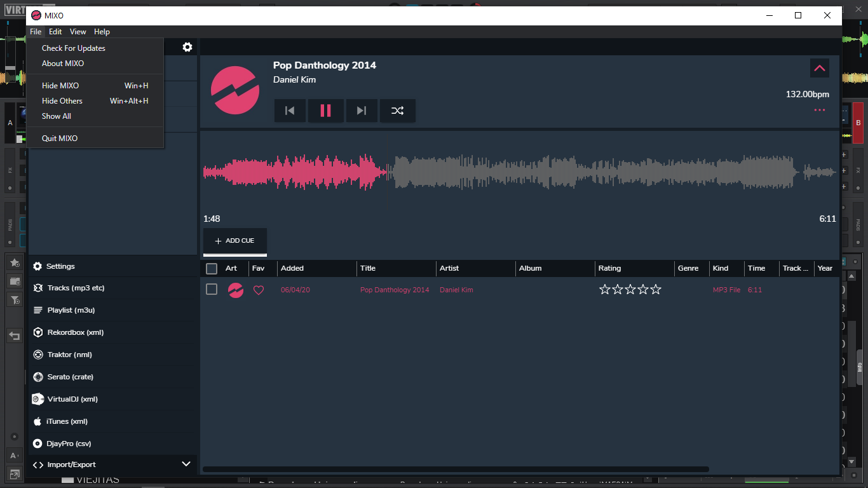Screen dimensions: 868x488
Task: Click the DjayPro (csv) icon
Action: 38,444
